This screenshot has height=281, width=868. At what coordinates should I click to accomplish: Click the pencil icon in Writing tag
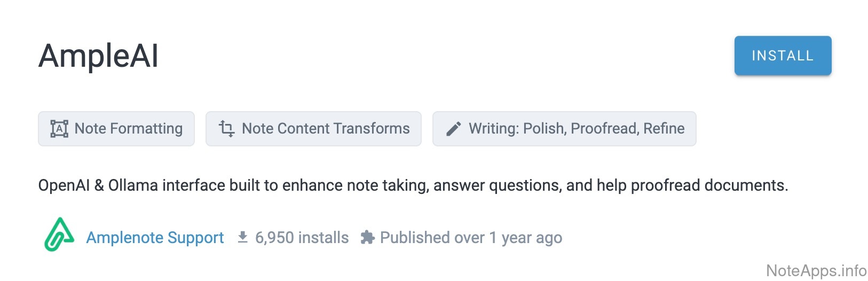coord(453,129)
